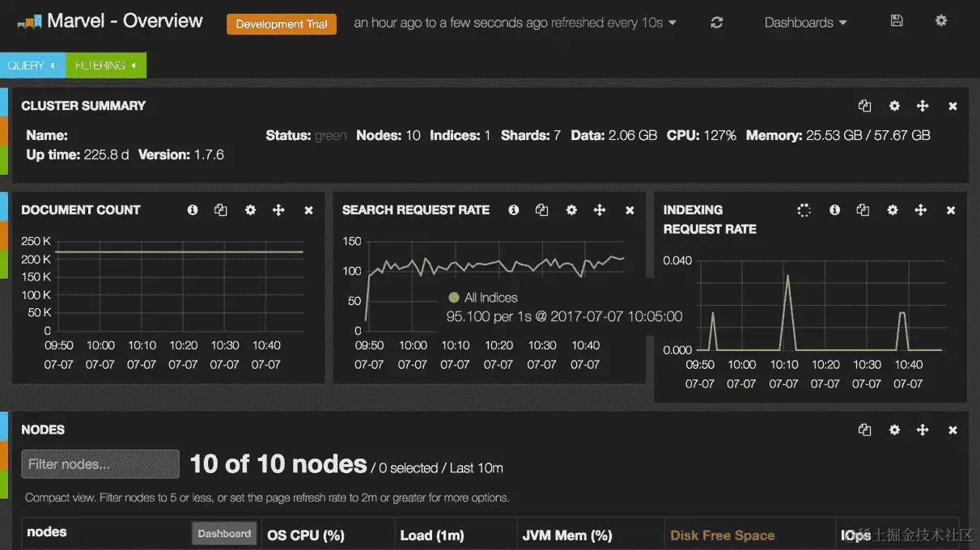Sort by JVM Mem (%) column
Viewport: 980px width, 550px height.
click(x=567, y=535)
